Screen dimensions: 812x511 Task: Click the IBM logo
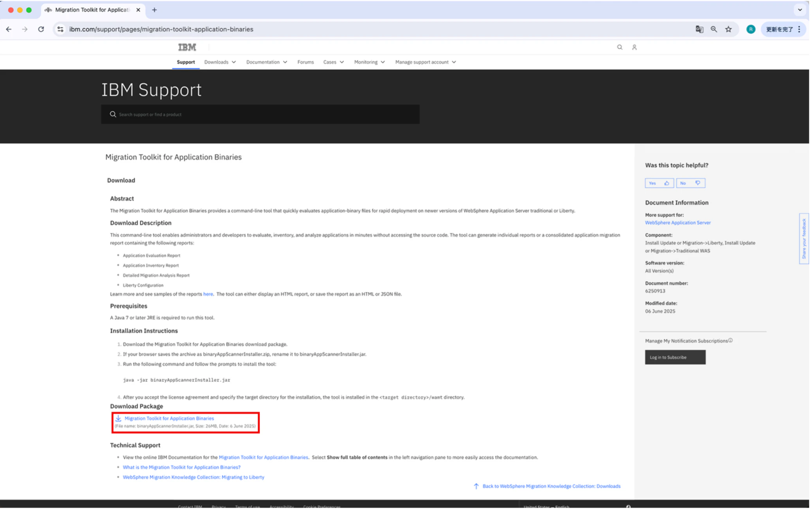click(187, 47)
